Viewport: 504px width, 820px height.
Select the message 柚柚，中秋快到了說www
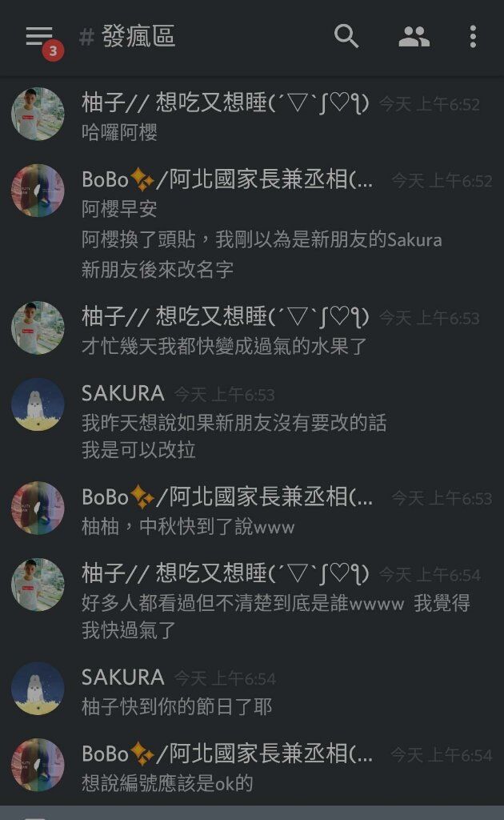coord(188,526)
